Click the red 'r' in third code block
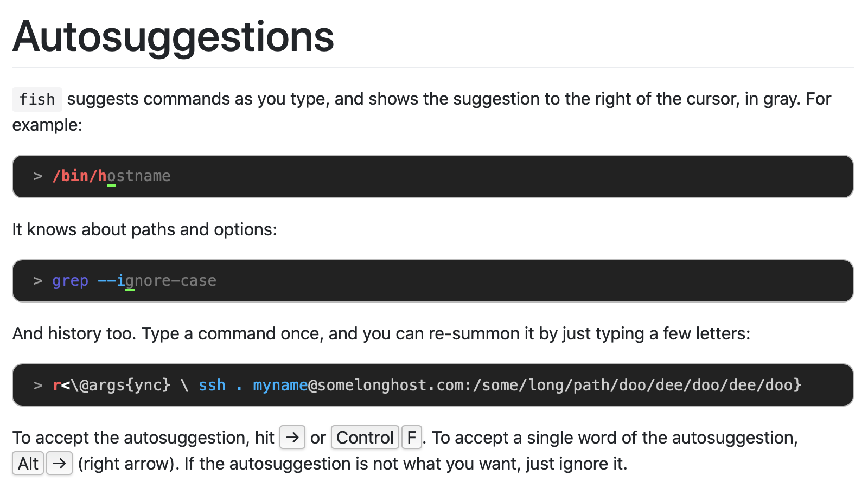 pyautogui.click(x=56, y=386)
